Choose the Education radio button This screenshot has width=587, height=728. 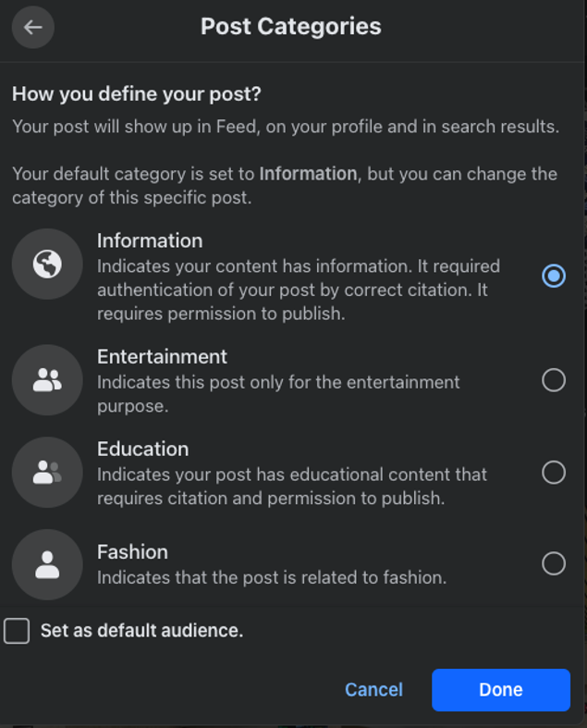pyautogui.click(x=553, y=473)
